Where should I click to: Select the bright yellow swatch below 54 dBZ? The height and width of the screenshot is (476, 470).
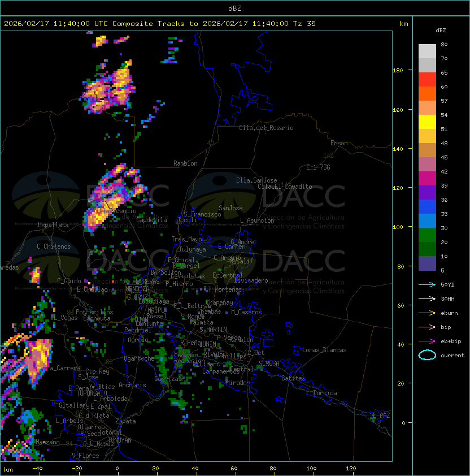click(427, 122)
